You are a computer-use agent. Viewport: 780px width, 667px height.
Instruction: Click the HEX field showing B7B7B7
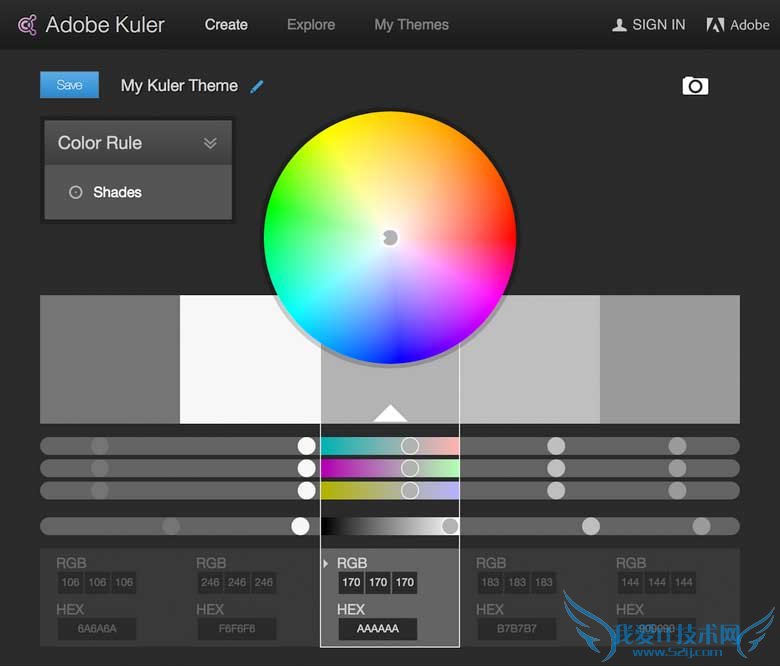point(517,629)
